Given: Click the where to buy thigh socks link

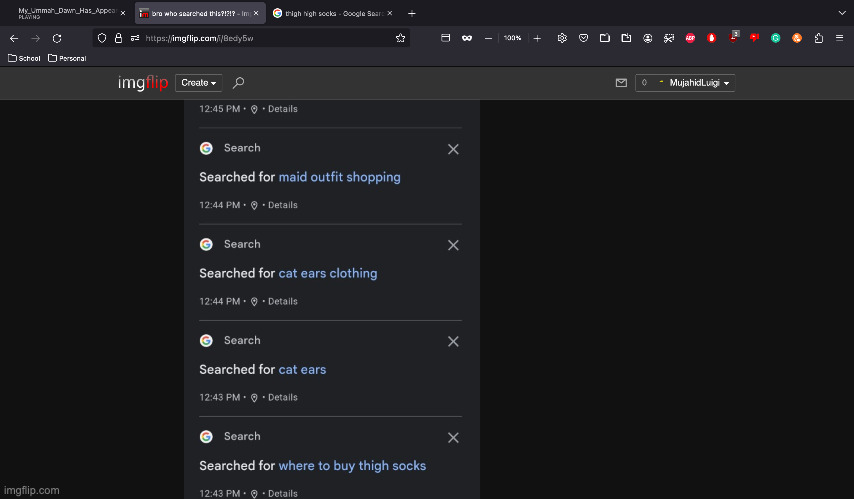Looking at the screenshot, I should (352, 466).
